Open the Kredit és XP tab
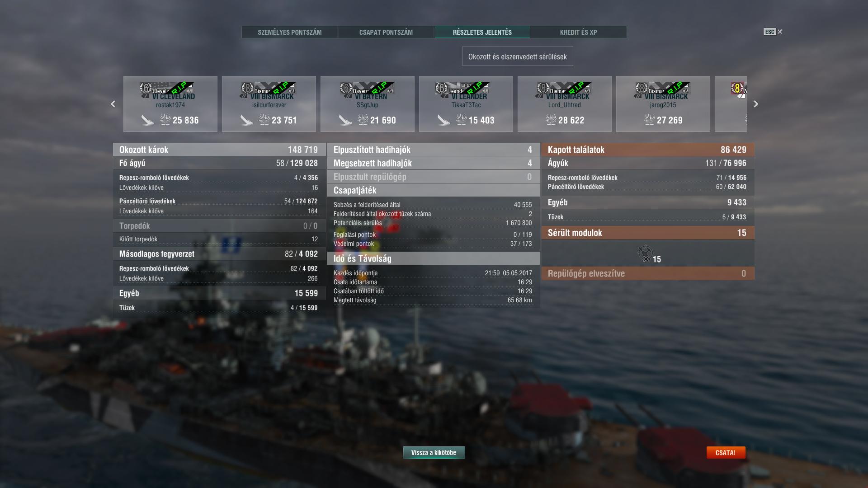The height and width of the screenshot is (488, 868). pyautogui.click(x=578, y=32)
